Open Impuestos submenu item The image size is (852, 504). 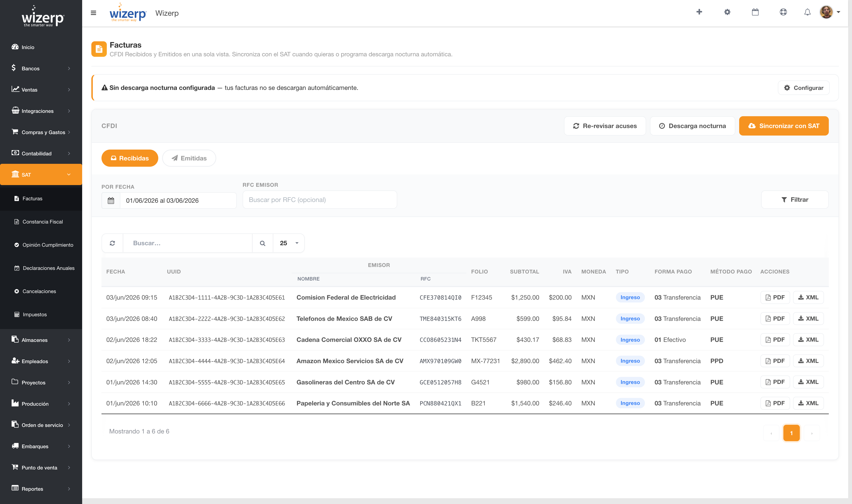tap(41, 315)
